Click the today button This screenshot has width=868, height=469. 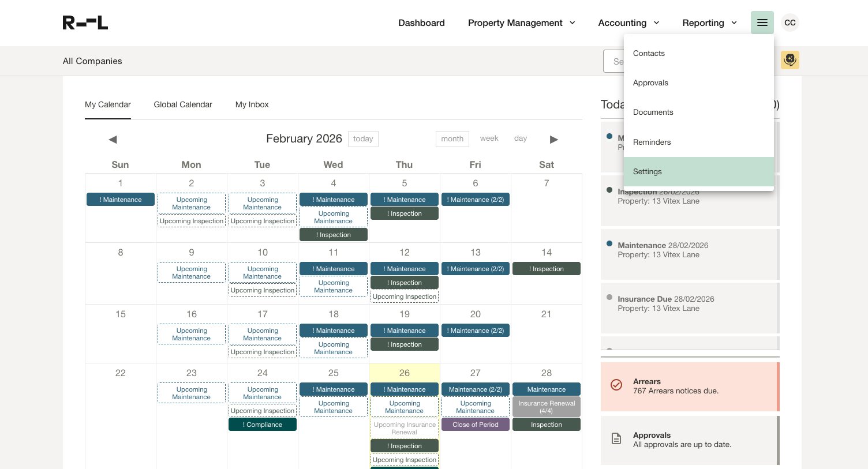[363, 139]
